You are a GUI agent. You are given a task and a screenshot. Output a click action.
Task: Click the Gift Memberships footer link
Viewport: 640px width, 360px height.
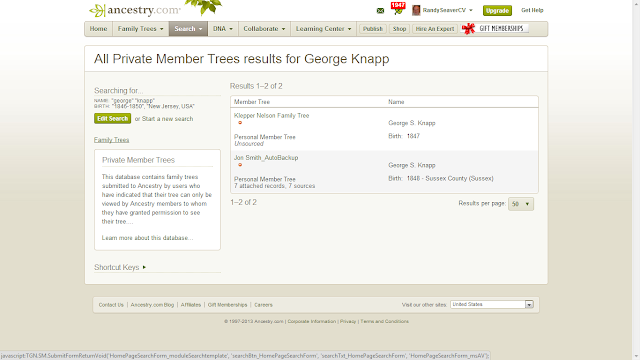[x=227, y=305]
